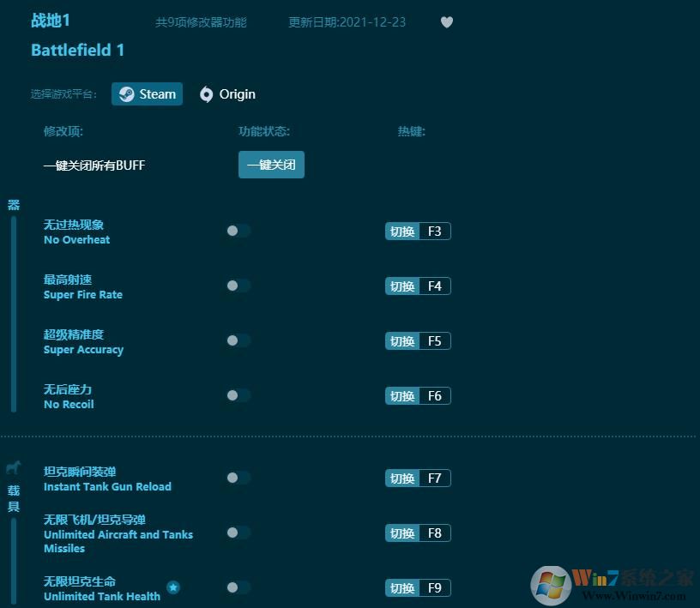700x608 pixels.
Task: Toggle the No Overheat switch
Action: click(x=238, y=231)
